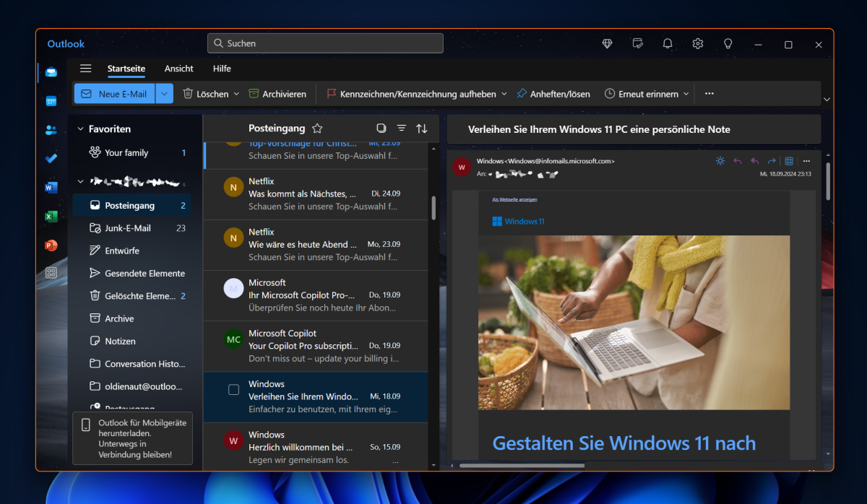Click the Set flag sun icon in message
The image size is (867, 504).
pyautogui.click(x=720, y=161)
